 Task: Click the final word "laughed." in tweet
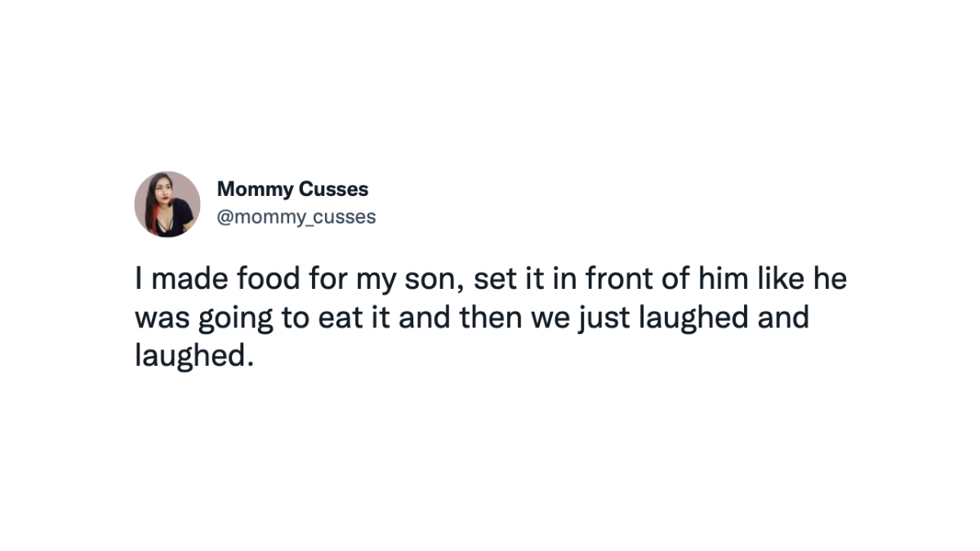[x=190, y=356]
